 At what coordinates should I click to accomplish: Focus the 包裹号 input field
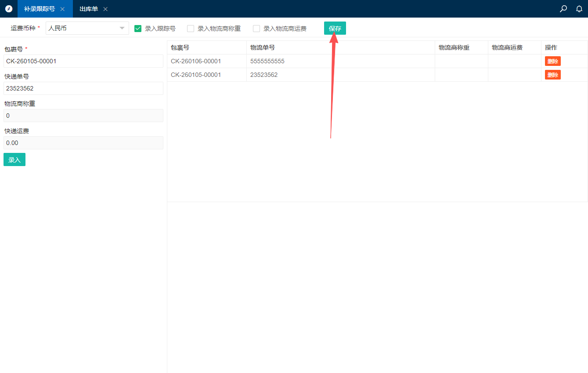click(x=83, y=61)
